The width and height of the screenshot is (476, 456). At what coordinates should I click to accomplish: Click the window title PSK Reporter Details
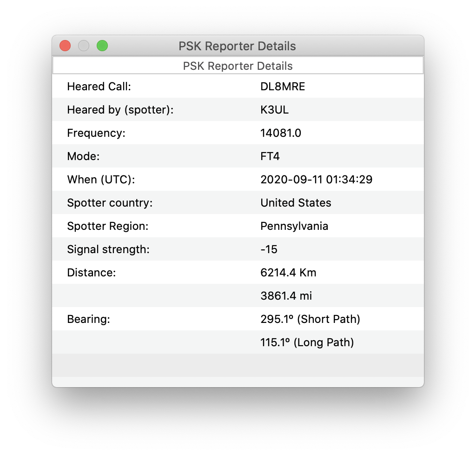click(x=237, y=46)
